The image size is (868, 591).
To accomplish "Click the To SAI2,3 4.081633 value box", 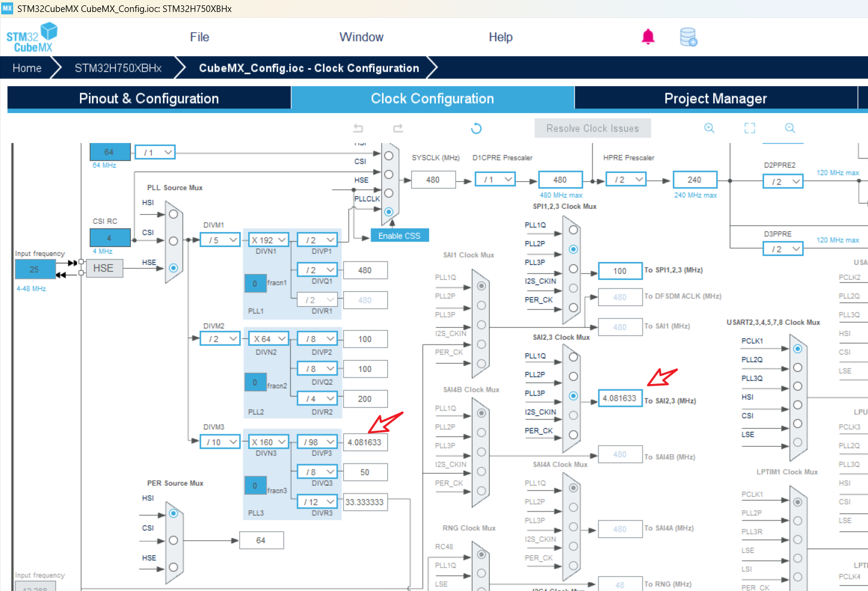I will point(620,398).
